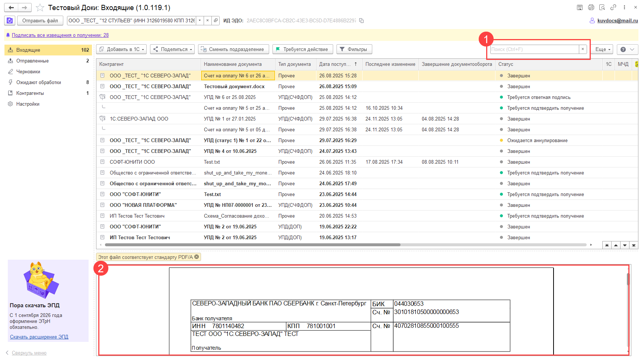The height and width of the screenshot is (359, 644).
Task: Click the floppy disk save icon
Action: click(580, 7)
